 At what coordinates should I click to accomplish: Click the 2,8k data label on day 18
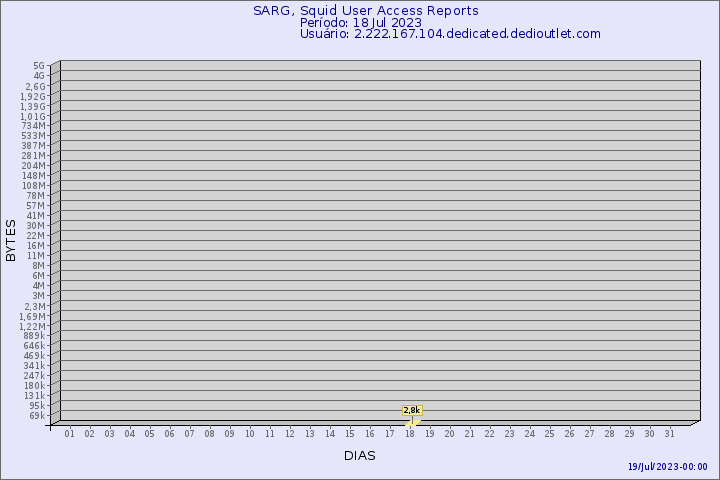412,410
